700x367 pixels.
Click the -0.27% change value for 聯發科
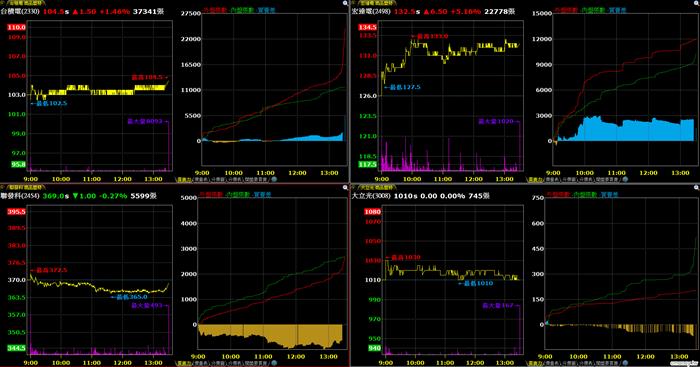tap(112, 196)
